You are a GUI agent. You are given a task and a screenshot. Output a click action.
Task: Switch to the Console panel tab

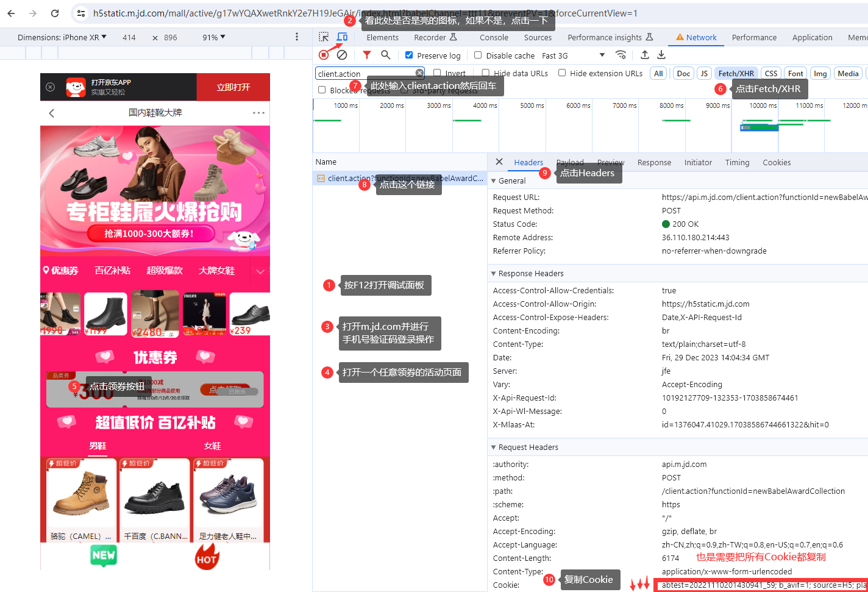click(494, 37)
